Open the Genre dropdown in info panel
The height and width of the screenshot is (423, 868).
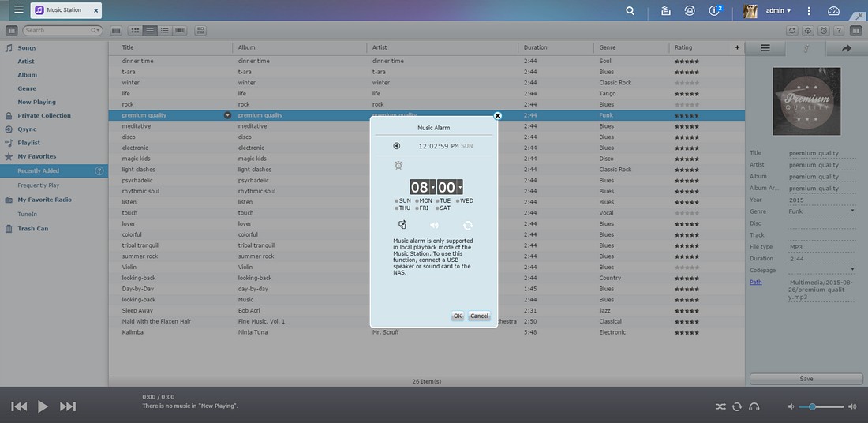click(852, 211)
